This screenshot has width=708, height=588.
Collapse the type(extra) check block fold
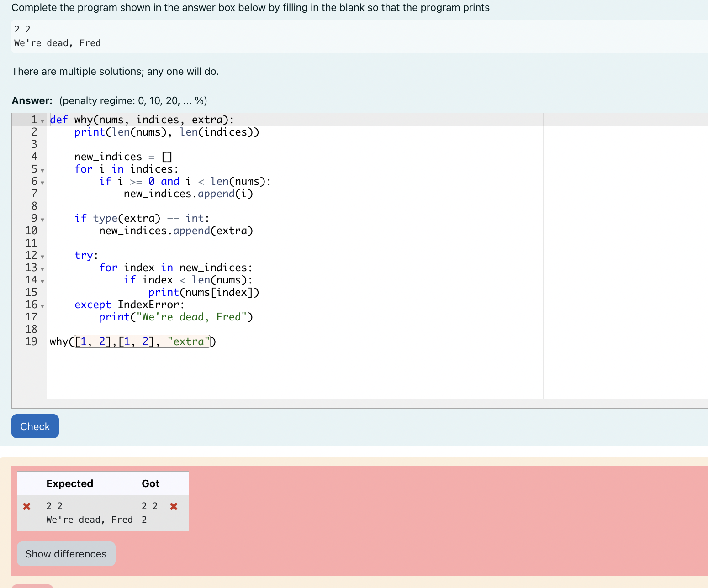(42, 220)
